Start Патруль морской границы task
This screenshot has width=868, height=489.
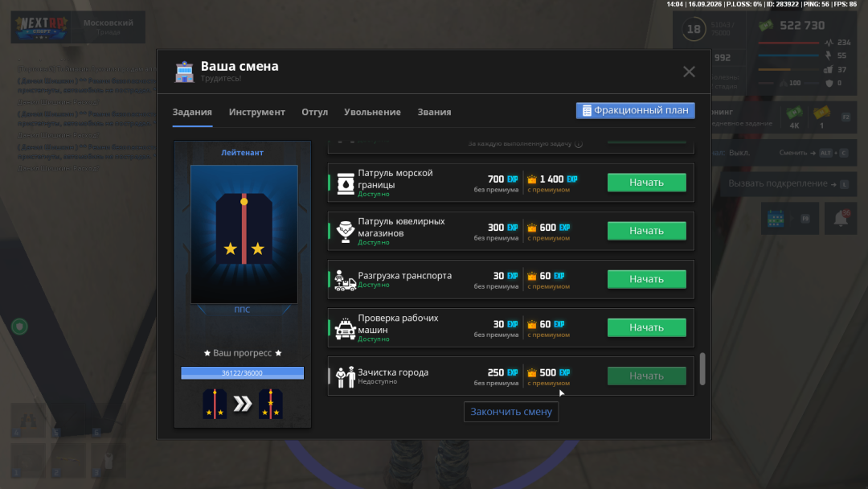(646, 183)
